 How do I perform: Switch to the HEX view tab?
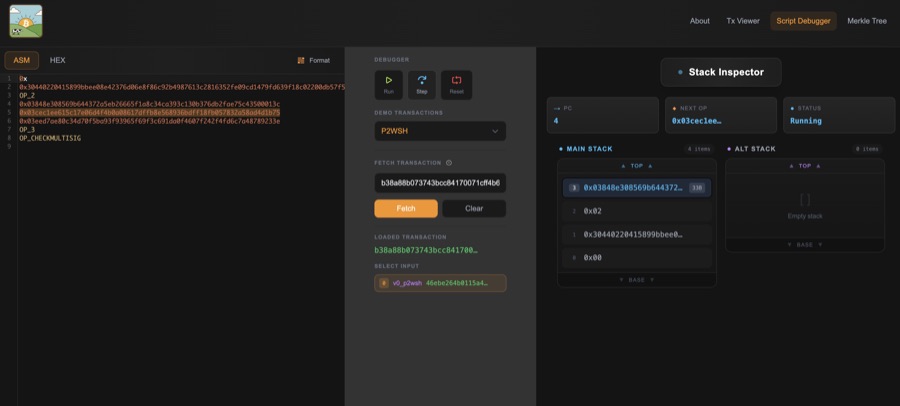point(57,60)
